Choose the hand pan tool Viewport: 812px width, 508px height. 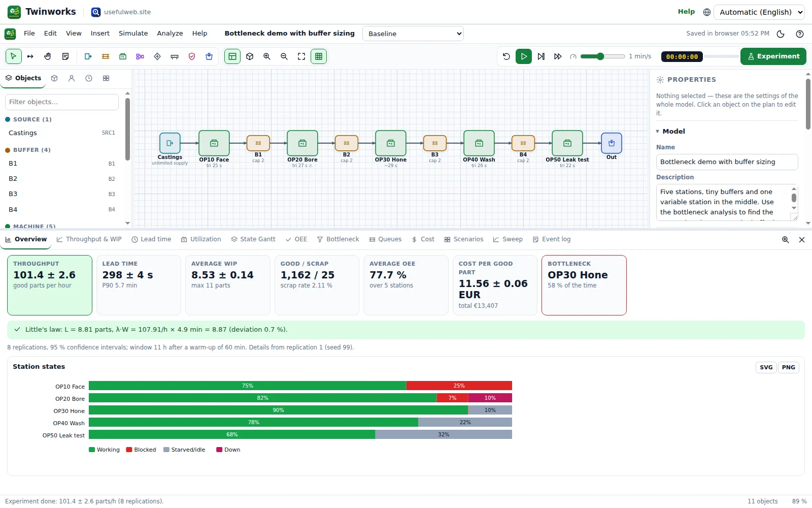(48, 56)
